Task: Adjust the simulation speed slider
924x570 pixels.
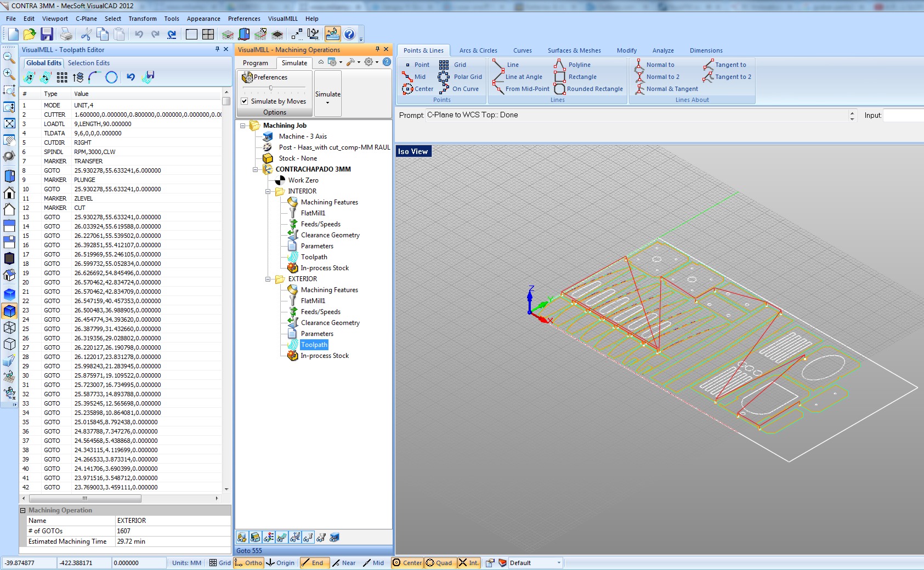Action: 270,88
